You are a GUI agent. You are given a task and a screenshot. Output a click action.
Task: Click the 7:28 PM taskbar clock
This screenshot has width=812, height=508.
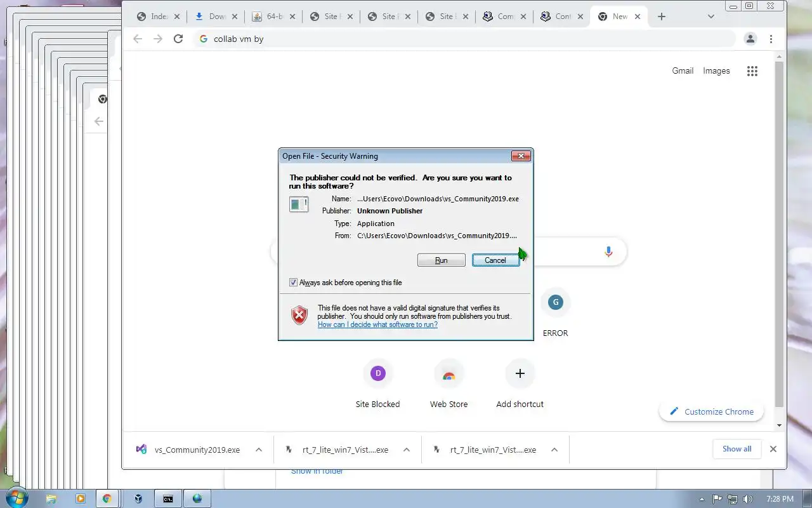[x=780, y=499]
